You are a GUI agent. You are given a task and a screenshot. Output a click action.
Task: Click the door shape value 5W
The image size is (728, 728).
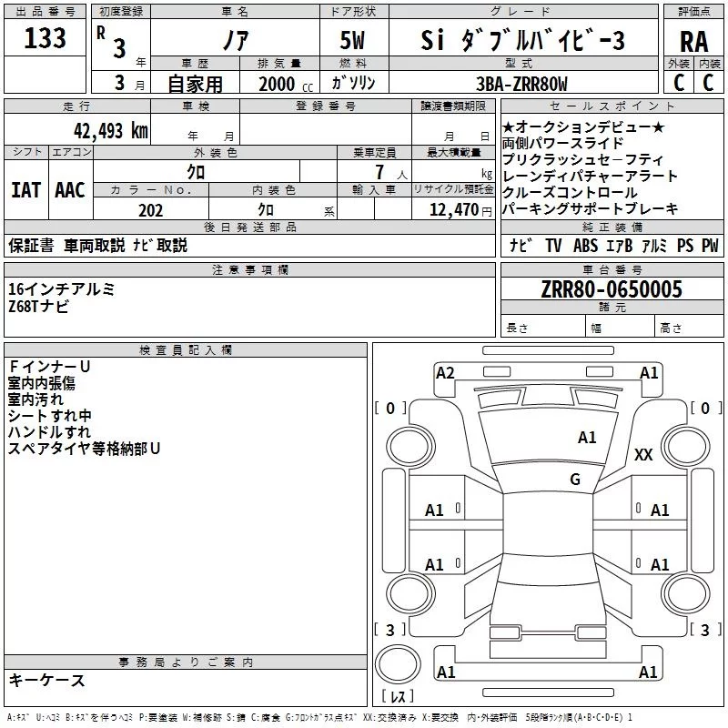click(353, 40)
